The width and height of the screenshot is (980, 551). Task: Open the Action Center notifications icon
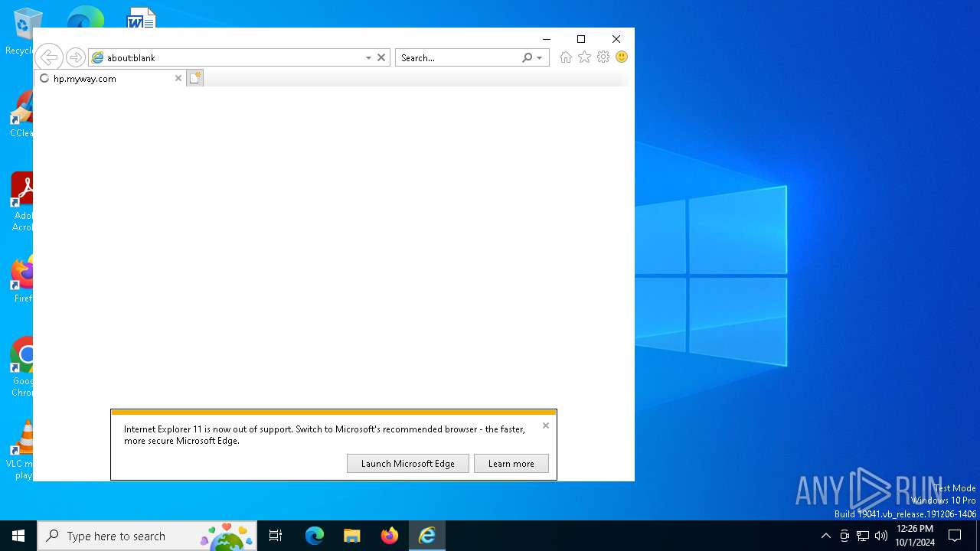(x=955, y=536)
